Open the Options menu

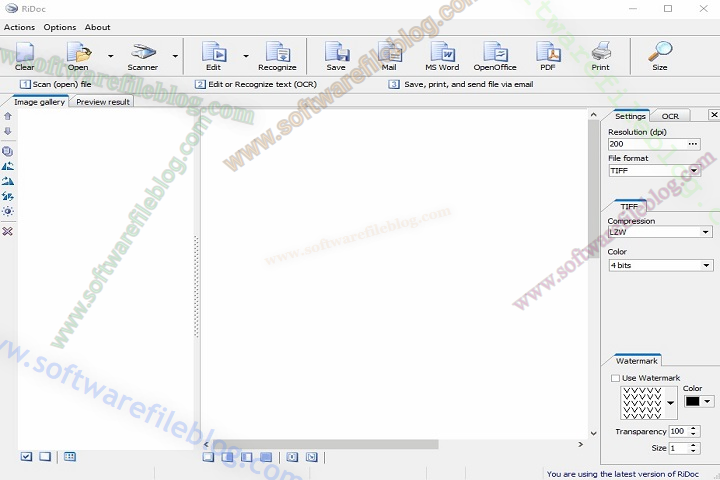point(59,27)
